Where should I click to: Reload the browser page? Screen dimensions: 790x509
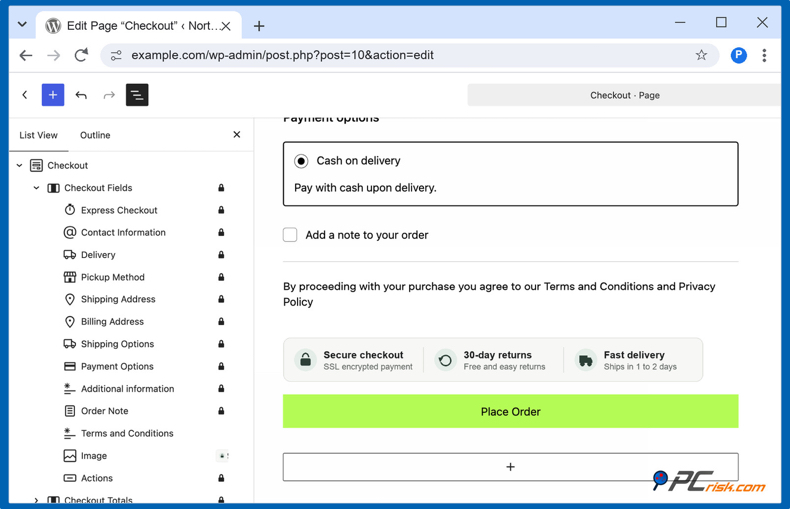click(x=81, y=55)
